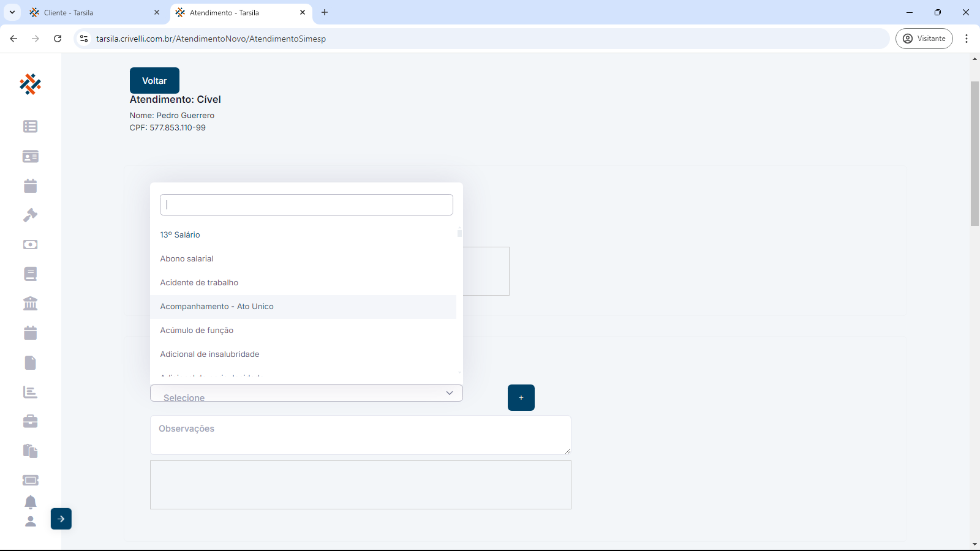
Task: Collapse the Selecione dropdown
Action: 449,393
